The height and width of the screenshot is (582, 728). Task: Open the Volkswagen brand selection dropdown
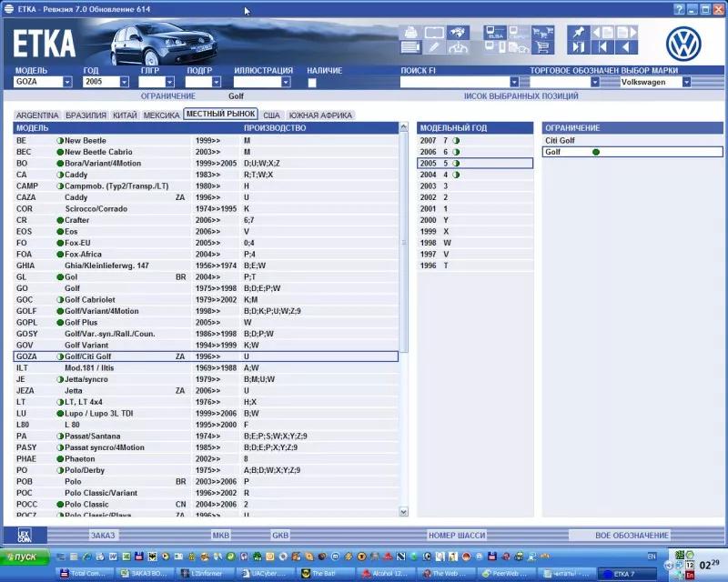686,82
